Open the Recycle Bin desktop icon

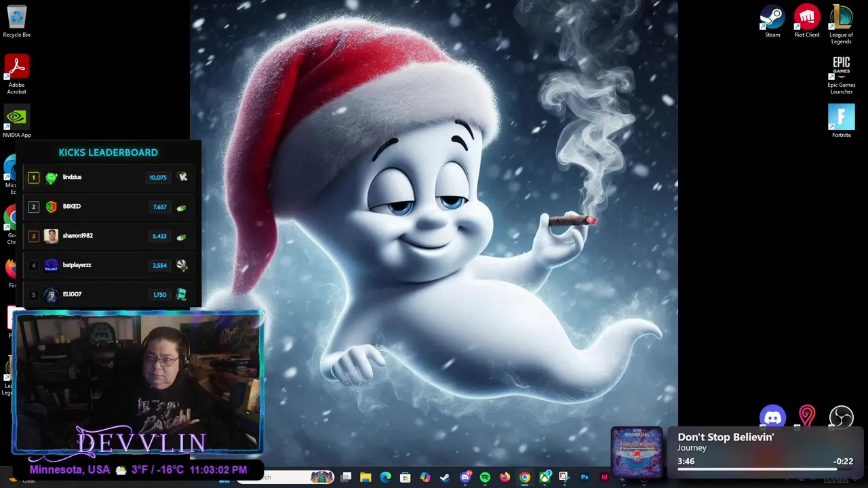(16, 21)
